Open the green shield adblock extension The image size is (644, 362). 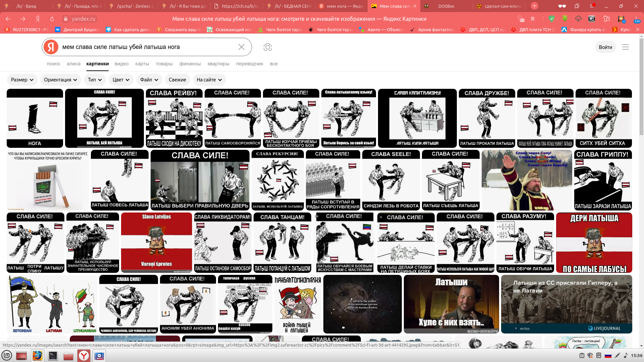(x=551, y=19)
